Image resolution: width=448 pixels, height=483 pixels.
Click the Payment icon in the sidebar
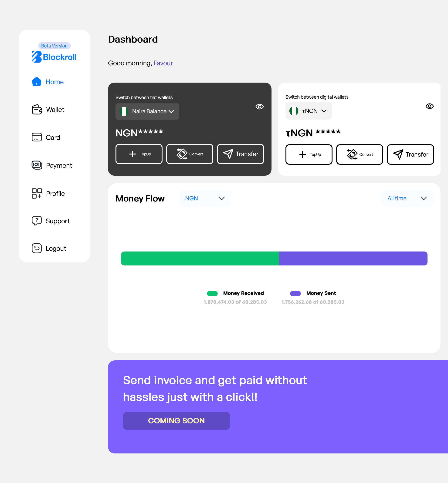37,165
